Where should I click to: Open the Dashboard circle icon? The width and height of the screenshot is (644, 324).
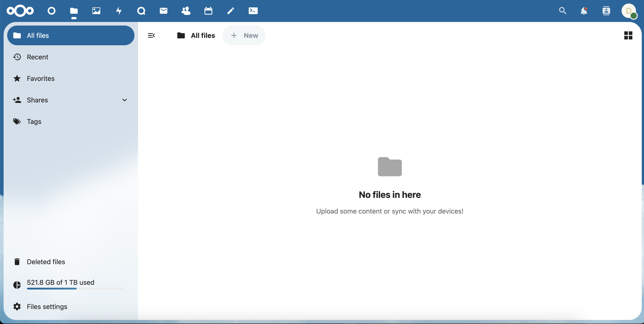click(x=52, y=11)
